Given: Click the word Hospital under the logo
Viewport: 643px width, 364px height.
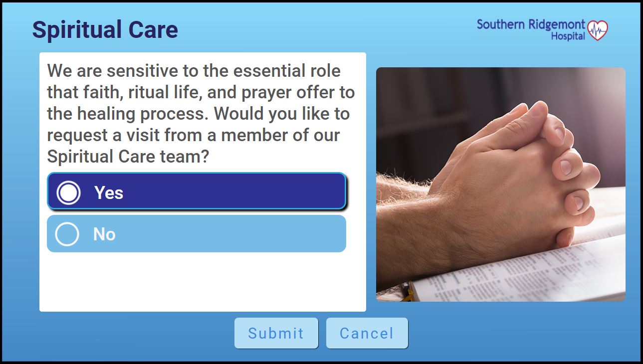Looking at the screenshot, I should point(568,36).
